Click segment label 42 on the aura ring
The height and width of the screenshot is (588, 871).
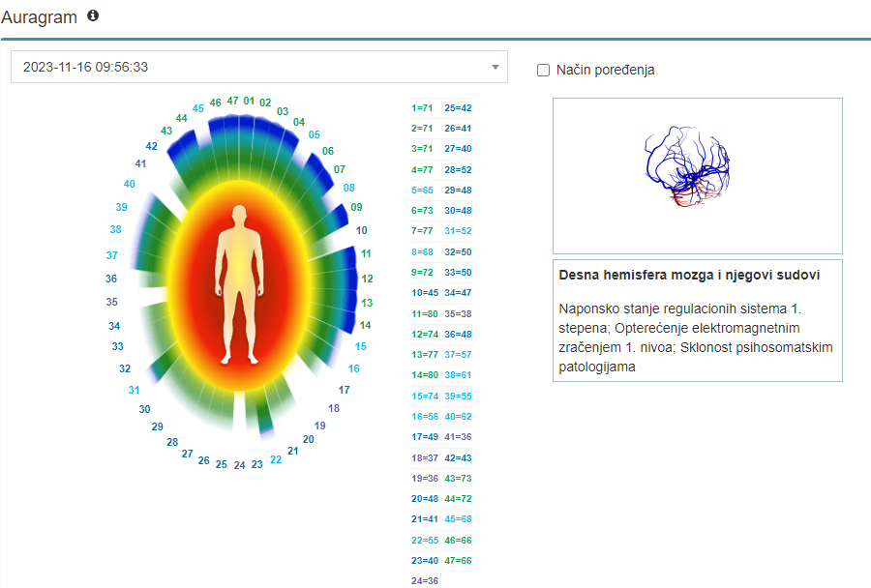[151, 146]
